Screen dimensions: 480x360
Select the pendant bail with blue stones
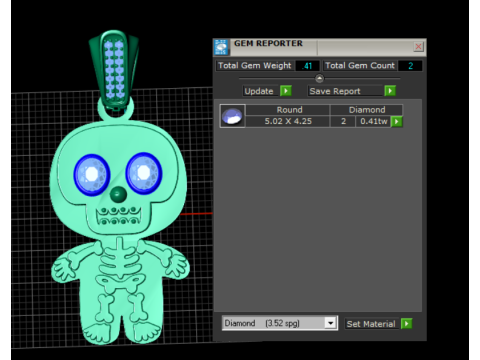(x=113, y=68)
